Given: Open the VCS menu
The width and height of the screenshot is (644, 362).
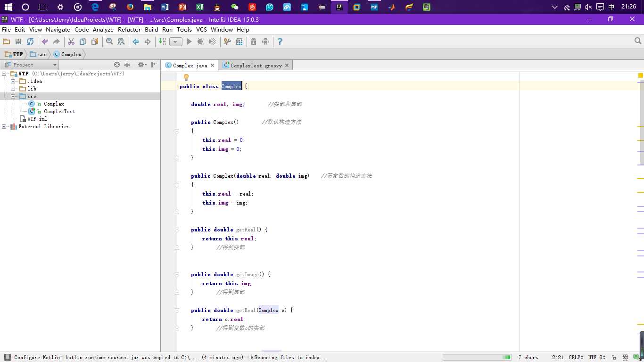Looking at the screenshot, I should point(201,29).
